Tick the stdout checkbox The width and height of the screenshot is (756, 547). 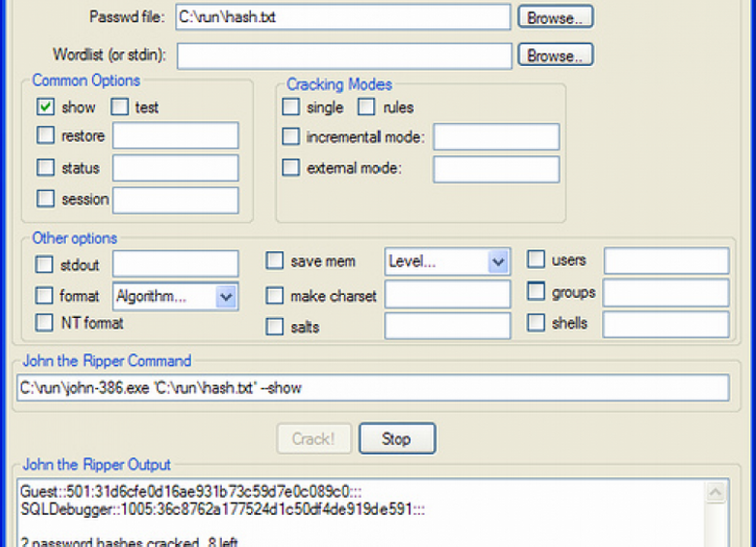(x=44, y=265)
